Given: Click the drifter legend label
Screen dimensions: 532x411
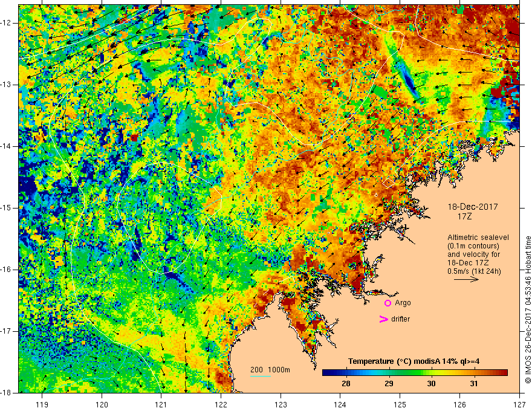Looking at the screenshot, I should click(x=400, y=319).
